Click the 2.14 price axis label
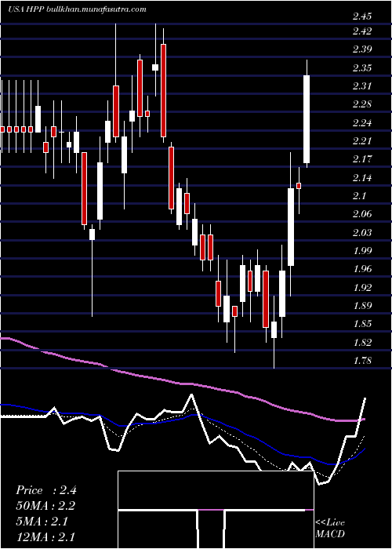The image size is (392, 549). [x=362, y=178]
